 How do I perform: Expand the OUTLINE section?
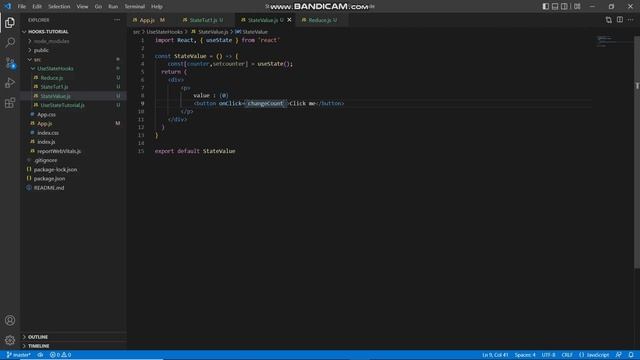[x=38, y=337]
